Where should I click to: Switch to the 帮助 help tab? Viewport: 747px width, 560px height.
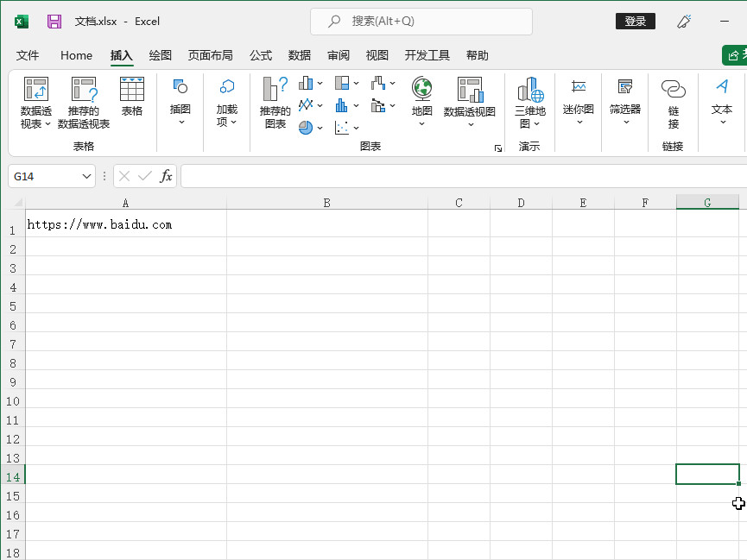click(478, 56)
